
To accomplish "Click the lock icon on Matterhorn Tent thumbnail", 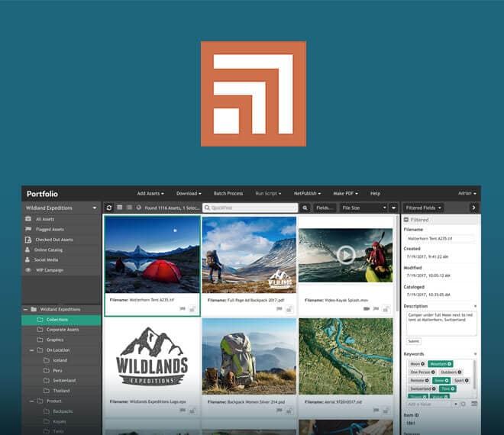I will 192,309.
